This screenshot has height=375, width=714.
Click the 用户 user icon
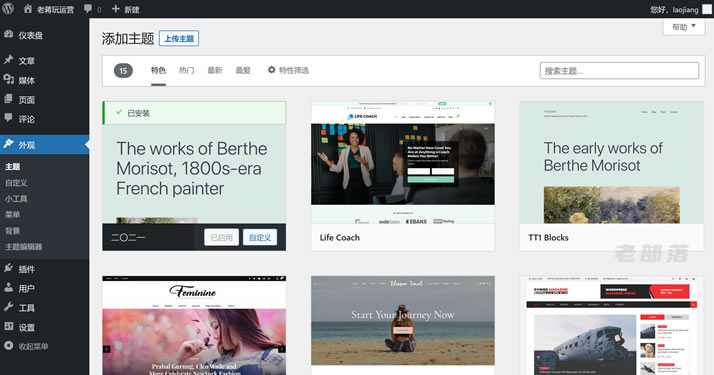pyautogui.click(x=9, y=288)
